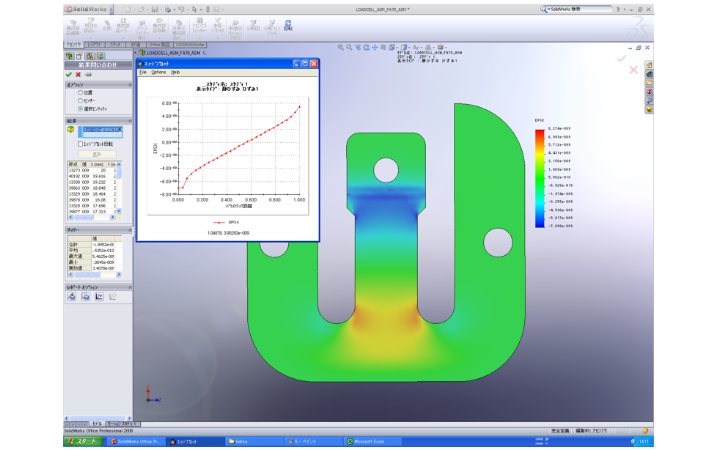Viewport: 720px width, 450px height.
Task: Undo the last action
Action: [181, 9]
